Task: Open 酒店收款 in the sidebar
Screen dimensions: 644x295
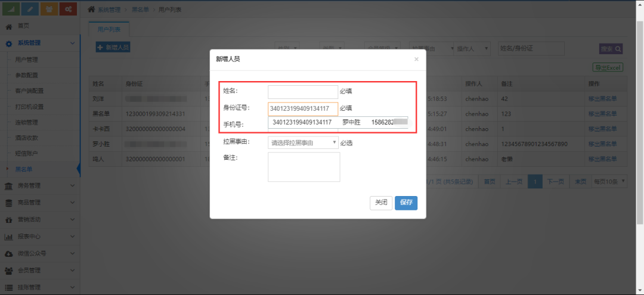Action: point(26,138)
